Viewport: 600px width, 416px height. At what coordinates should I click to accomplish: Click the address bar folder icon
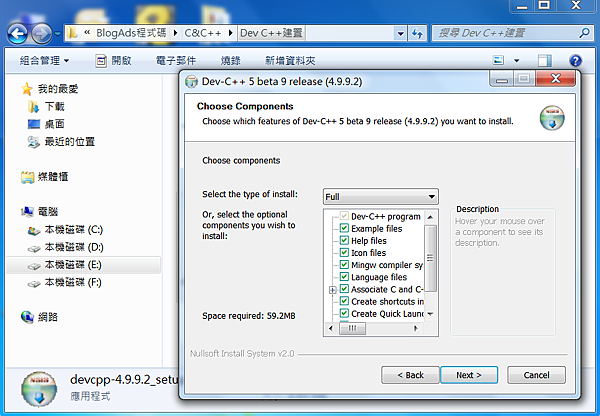72,33
